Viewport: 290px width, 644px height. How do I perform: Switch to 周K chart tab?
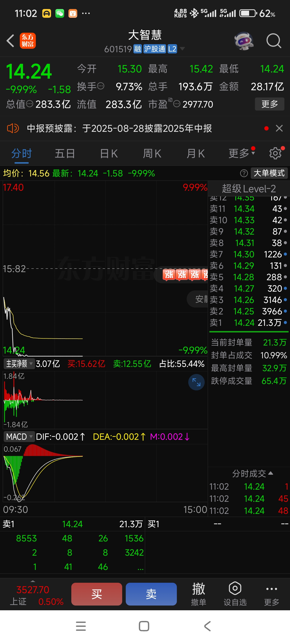(x=152, y=153)
